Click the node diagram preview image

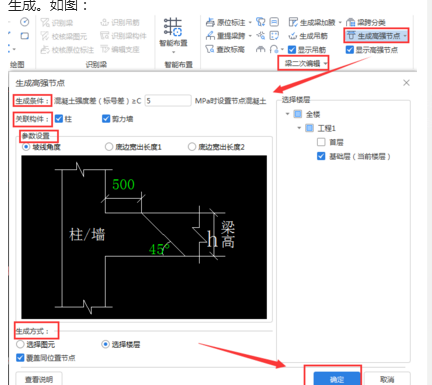[144, 237]
